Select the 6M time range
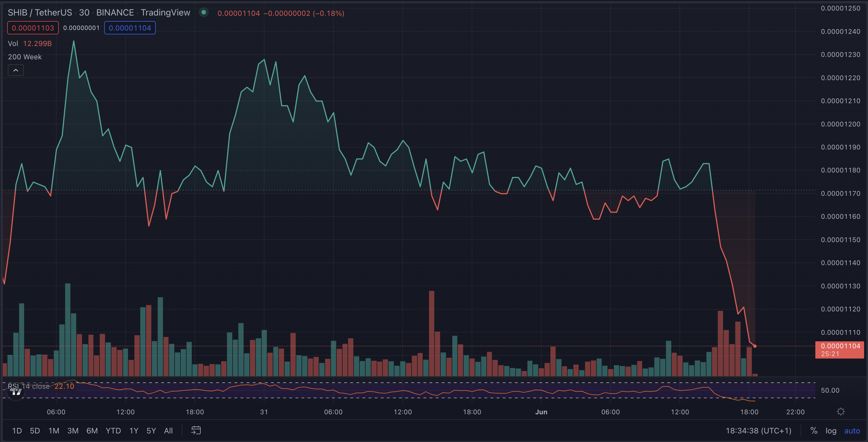The image size is (868, 442). [92, 431]
